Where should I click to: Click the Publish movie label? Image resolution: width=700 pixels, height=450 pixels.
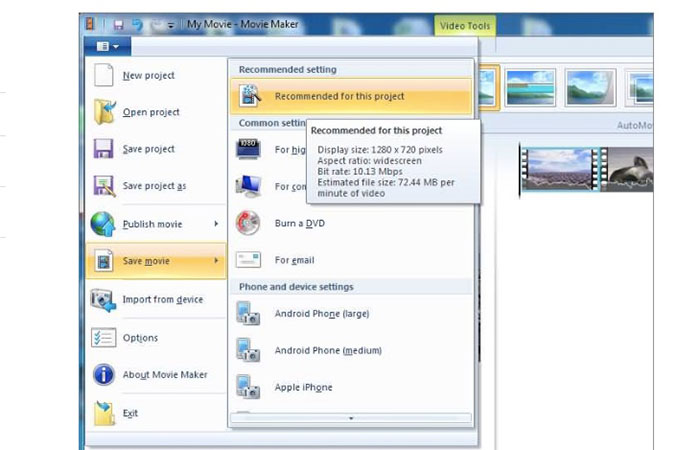(152, 224)
